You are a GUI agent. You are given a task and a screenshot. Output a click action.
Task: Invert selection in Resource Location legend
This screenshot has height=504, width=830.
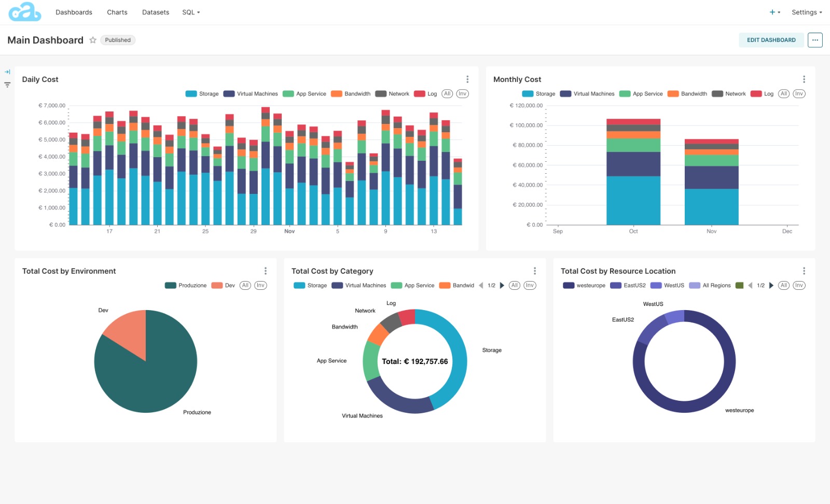(799, 286)
